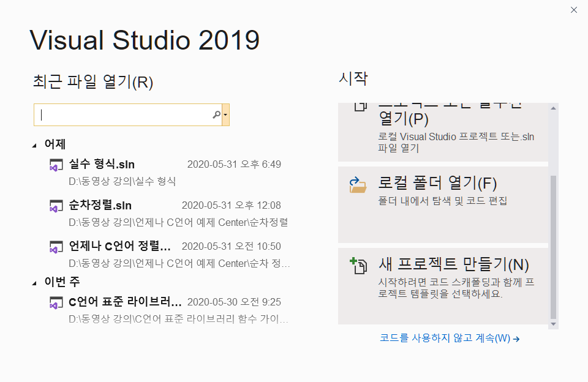The height and width of the screenshot is (382, 588).
Task: Click the solution icon beside 실수 형식.sln
Action: (56, 165)
